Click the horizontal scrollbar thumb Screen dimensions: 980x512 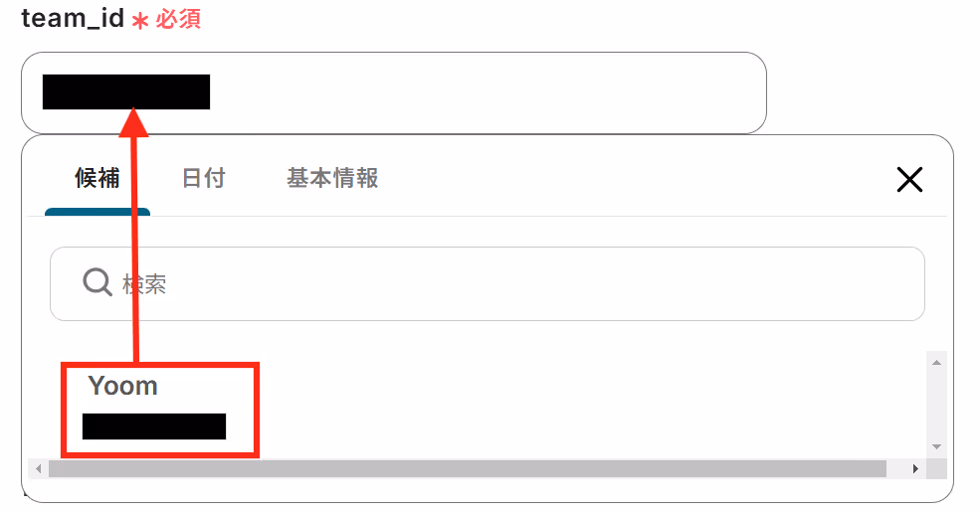coord(468,468)
